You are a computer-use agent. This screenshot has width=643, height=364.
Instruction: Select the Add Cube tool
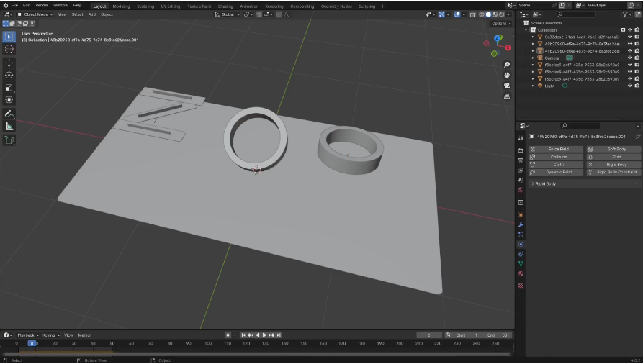coord(9,140)
